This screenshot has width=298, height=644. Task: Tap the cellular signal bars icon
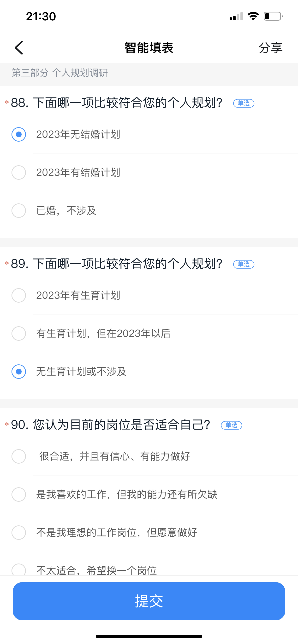pyautogui.click(x=236, y=17)
